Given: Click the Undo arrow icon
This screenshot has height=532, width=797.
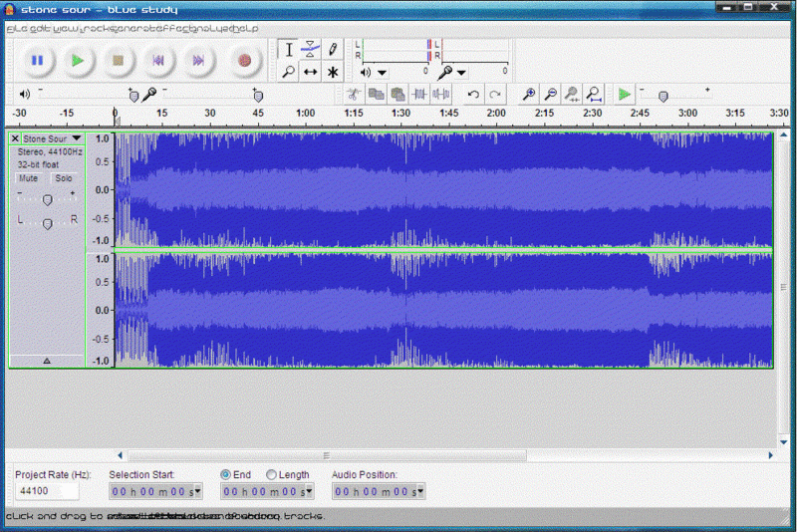Looking at the screenshot, I should pos(473,95).
